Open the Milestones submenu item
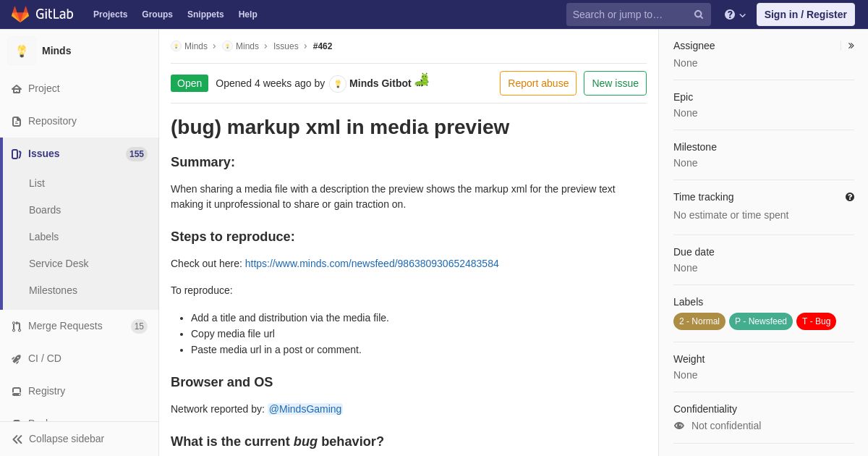This screenshot has height=456, width=868. click(x=53, y=290)
